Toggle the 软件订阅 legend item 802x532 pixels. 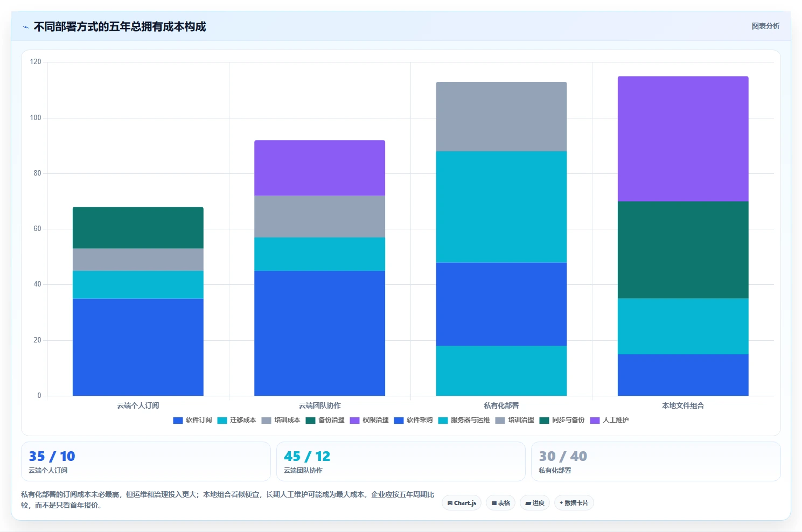pos(192,420)
